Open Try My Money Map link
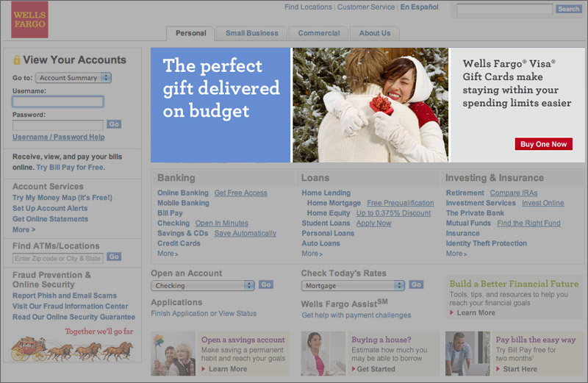The width and height of the screenshot is (588, 383). click(62, 198)
